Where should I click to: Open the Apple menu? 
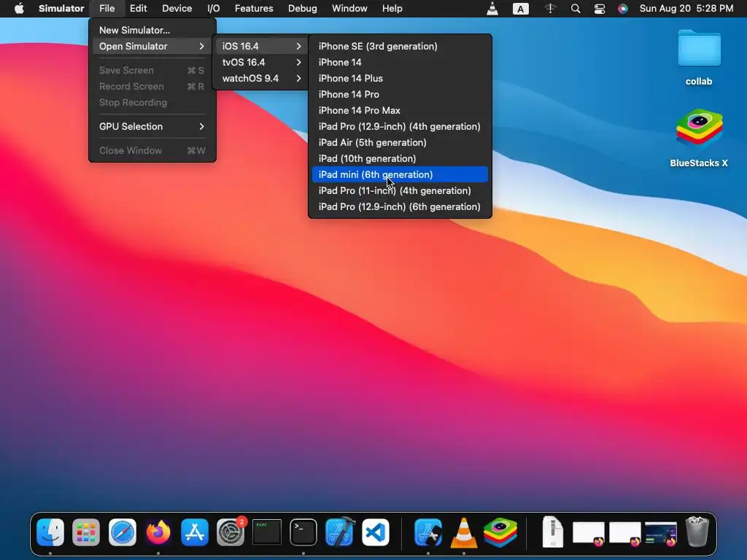tap(19, 9)
